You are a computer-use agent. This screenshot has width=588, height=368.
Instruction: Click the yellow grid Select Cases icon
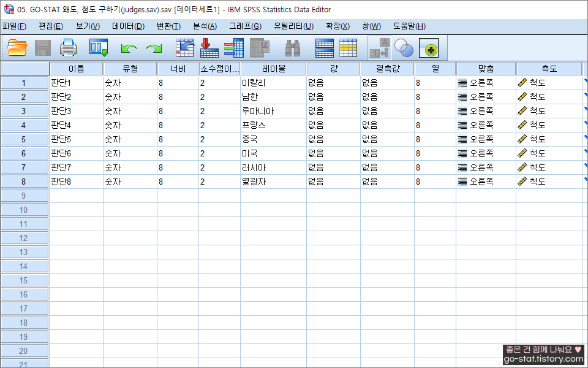(349, 48)
